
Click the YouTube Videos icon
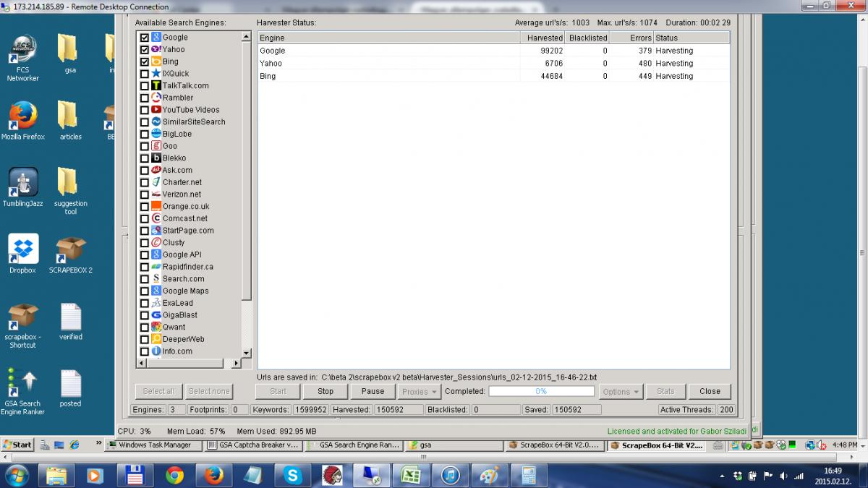pyautogui.click(x=156, y=110)
